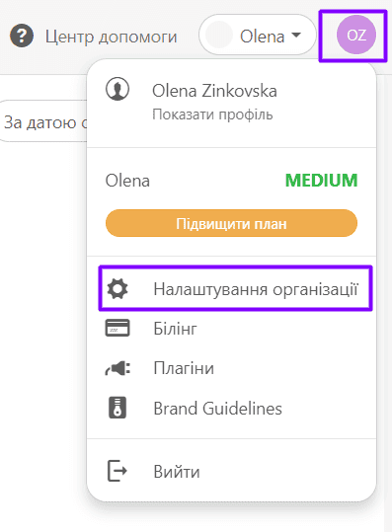This screenshot has width=392, height=532.
Task: Open Brand Guidelines menu item
Action: coord(217,409)
